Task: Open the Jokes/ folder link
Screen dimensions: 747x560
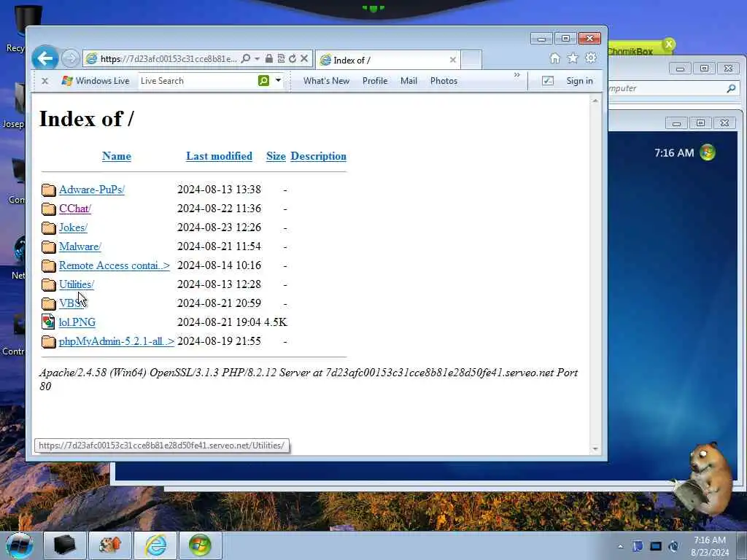Action: [x=74, y=227]
